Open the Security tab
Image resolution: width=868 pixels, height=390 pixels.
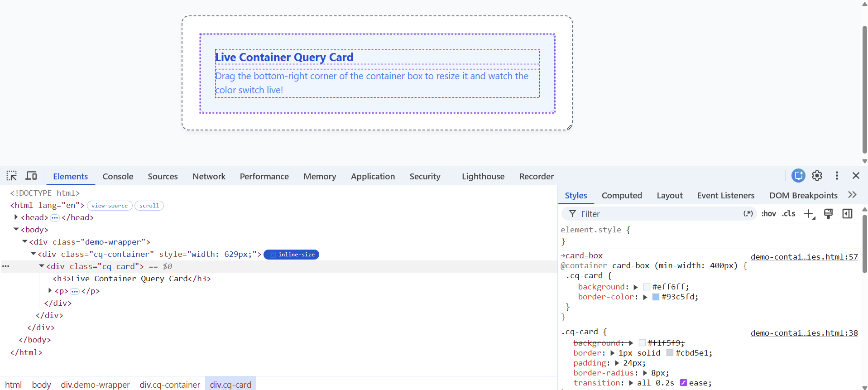point(425,176)
